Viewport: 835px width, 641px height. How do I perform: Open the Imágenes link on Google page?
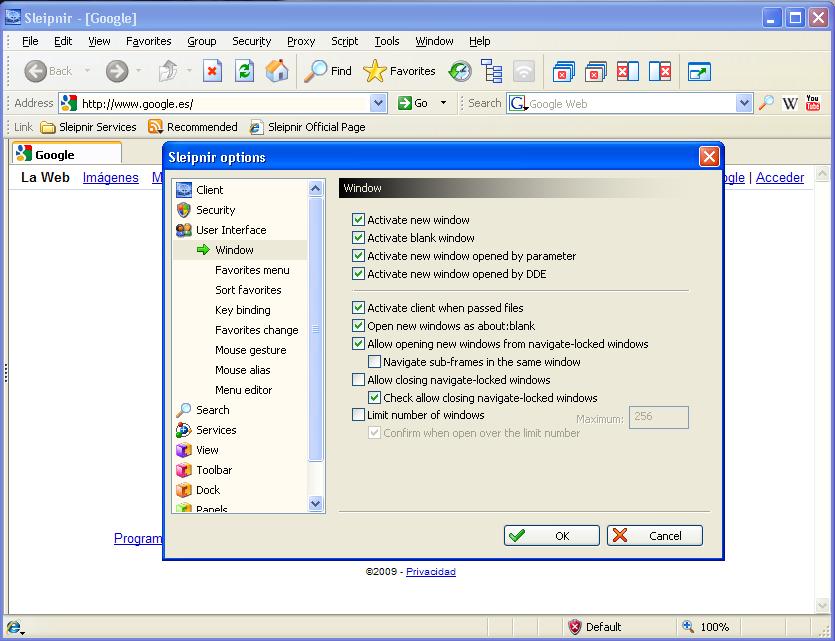pyautogui.click(x=110, y=177)
